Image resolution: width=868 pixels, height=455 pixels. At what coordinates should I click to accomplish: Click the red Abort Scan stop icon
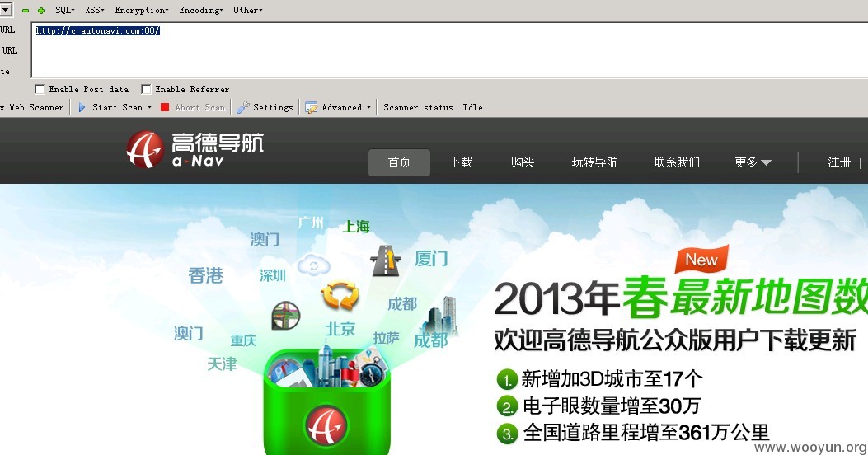tap(164, 107)
